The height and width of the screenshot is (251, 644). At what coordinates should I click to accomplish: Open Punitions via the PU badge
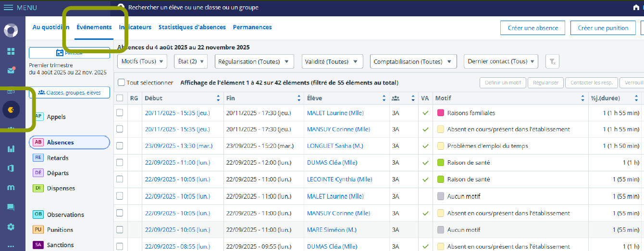pyautogui.click(x=38, y=230)
